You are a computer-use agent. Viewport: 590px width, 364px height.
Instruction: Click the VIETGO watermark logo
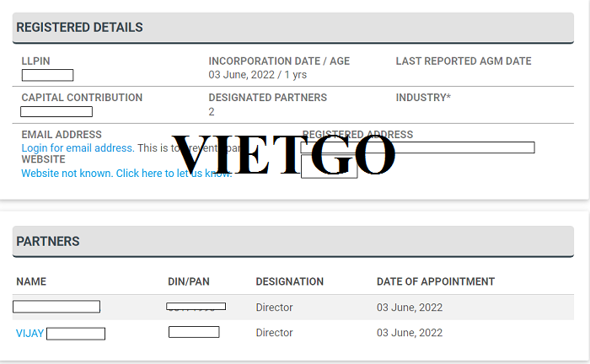click(x=284, y=154)
